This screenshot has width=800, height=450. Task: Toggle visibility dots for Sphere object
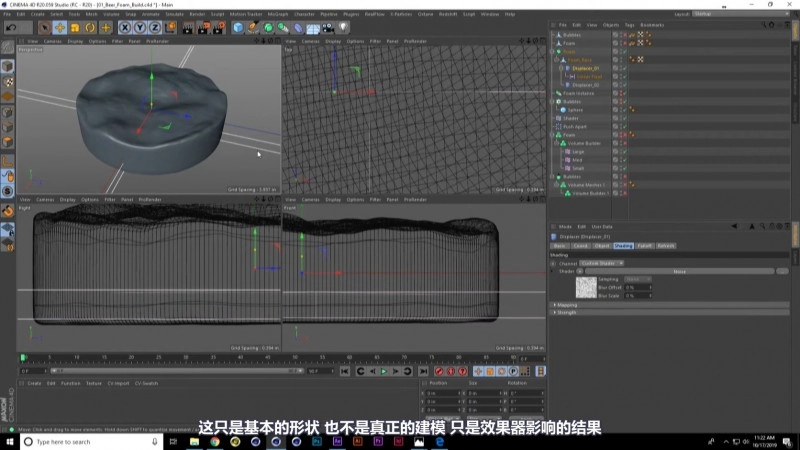tap(621, 110)
